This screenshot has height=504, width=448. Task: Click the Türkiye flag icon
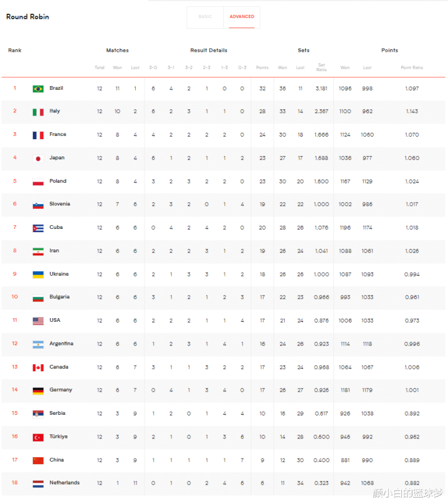coord(38,437)
